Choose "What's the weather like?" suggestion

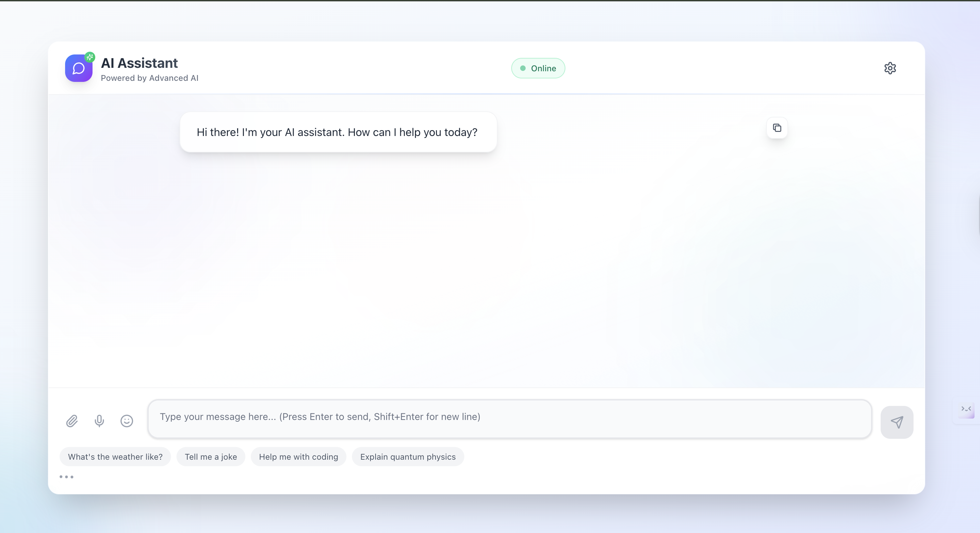(x=115, y=457)
